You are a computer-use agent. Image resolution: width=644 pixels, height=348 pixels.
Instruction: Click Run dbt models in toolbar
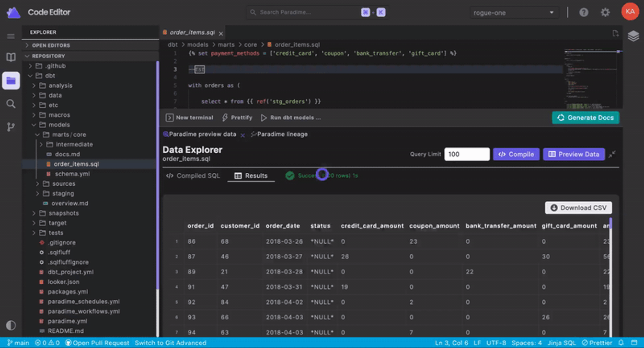(291, 117)
